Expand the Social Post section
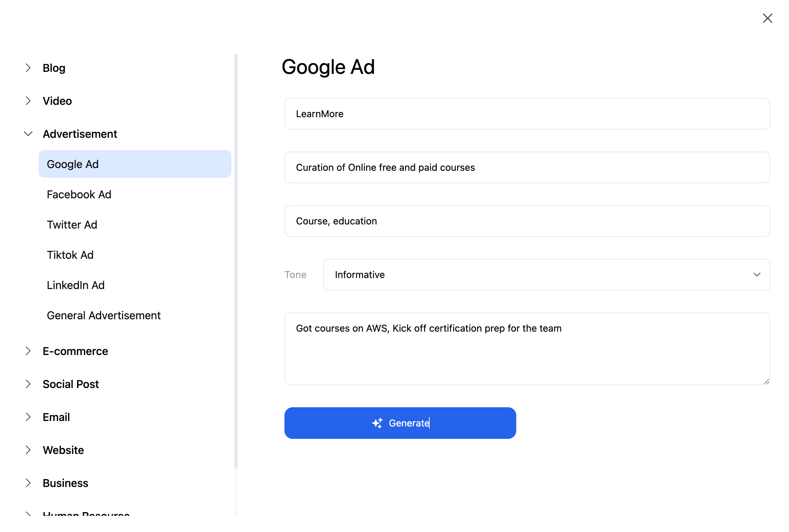 pyautogui.click(x=28, y=384)
